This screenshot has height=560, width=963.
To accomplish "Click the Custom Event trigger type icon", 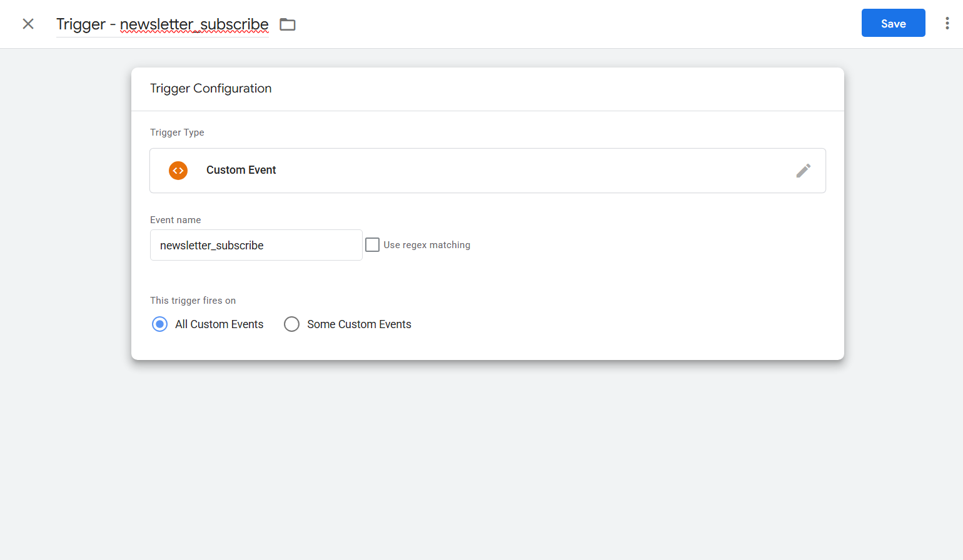I will click(178, 170).
